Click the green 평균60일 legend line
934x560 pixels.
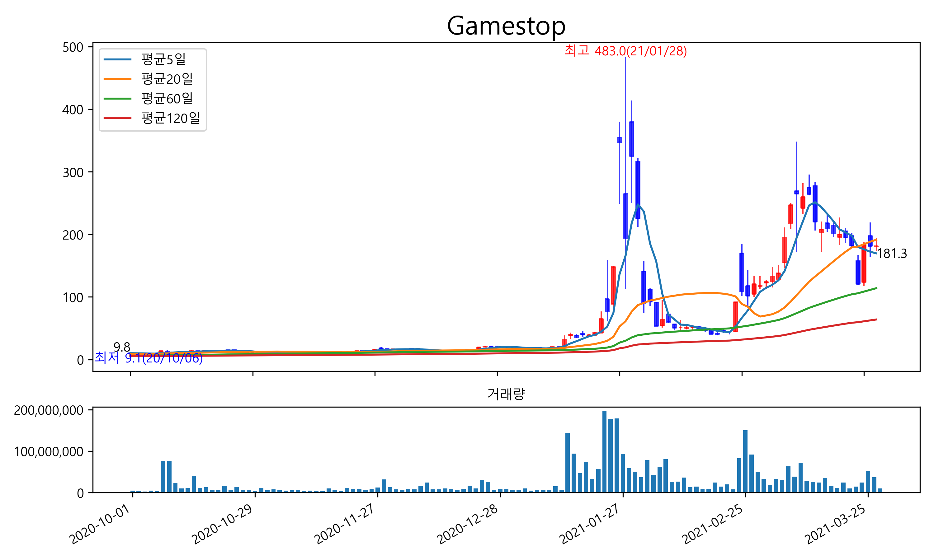point(117,99)
